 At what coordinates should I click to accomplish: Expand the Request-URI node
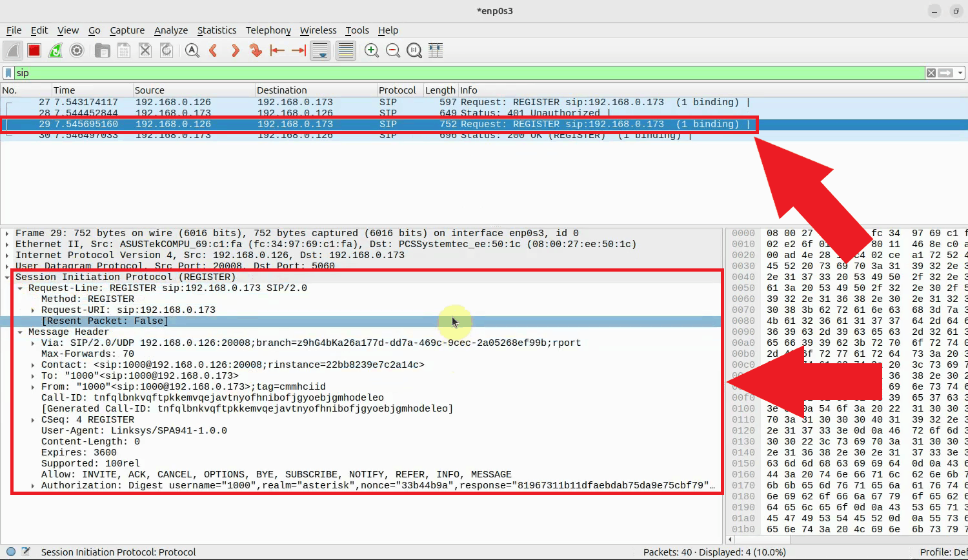(33, 310)
